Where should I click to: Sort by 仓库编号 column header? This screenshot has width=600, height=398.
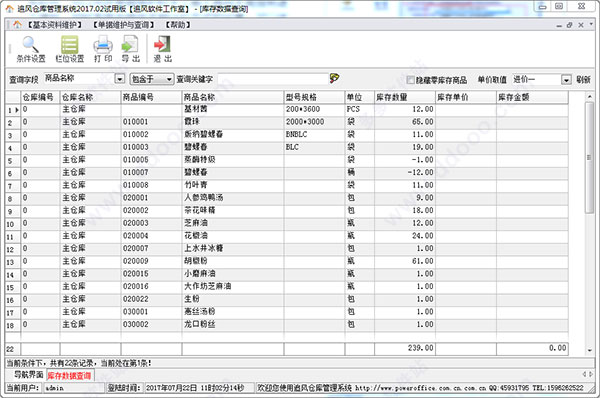[x=41, y=97]
